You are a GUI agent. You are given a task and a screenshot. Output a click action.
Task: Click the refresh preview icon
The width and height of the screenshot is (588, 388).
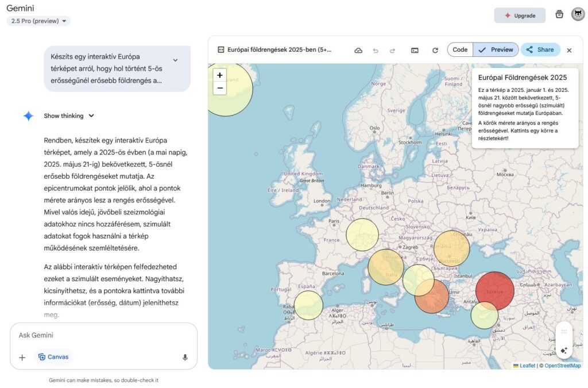[x=435, y=50]
